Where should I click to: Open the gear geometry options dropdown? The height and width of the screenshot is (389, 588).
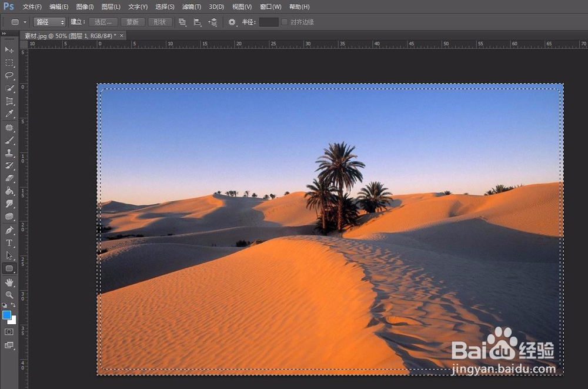tap(232, 22)
